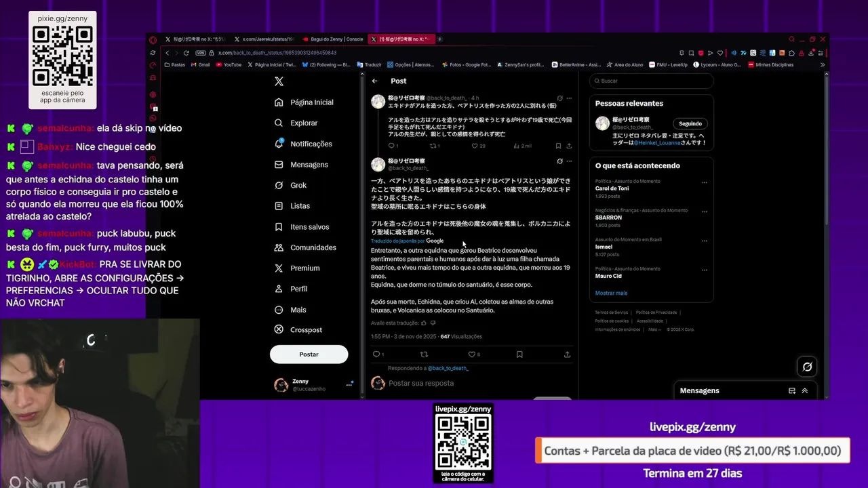Viewport: 868px width, 488px height.
Task: Share the first post in thread
Action: pos(569,146)
